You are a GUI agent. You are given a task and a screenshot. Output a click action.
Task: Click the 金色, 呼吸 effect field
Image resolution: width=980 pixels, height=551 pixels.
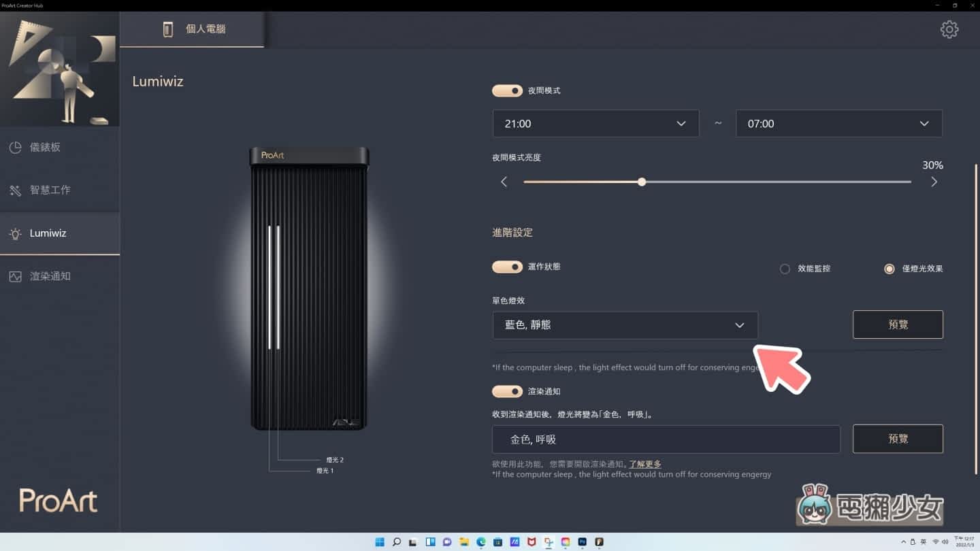(666, 439)
